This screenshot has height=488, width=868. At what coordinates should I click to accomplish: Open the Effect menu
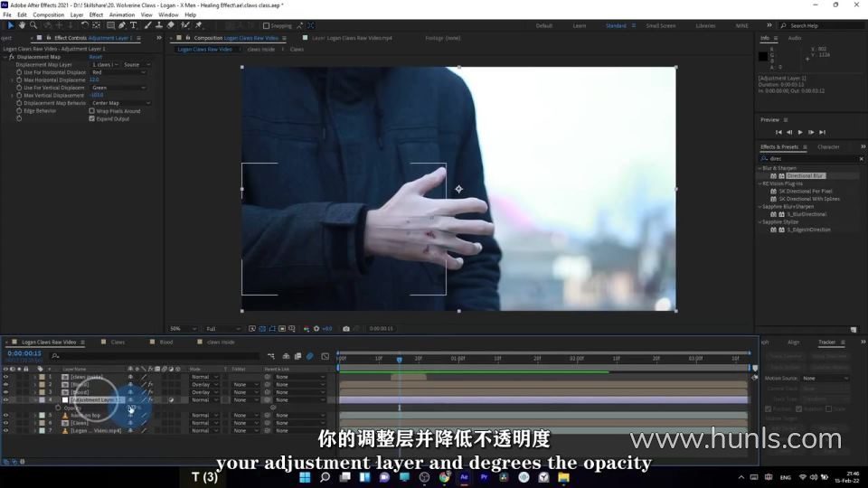[x=96, y=15]
